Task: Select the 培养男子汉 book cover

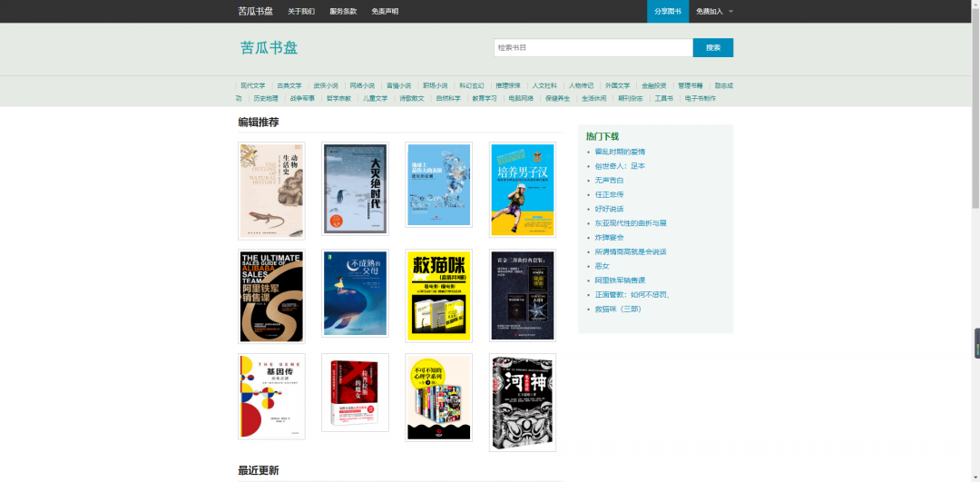Action: 523,190
